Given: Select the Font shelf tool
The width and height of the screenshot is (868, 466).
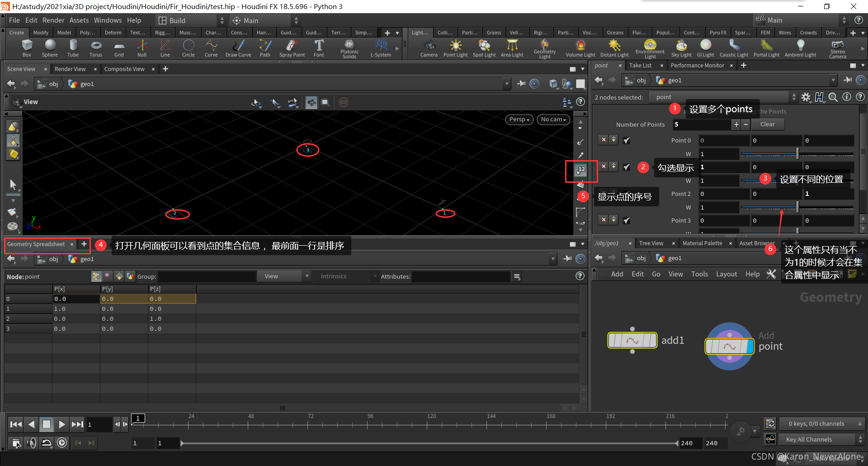Looking at the screenshot, I should [319, 48].
